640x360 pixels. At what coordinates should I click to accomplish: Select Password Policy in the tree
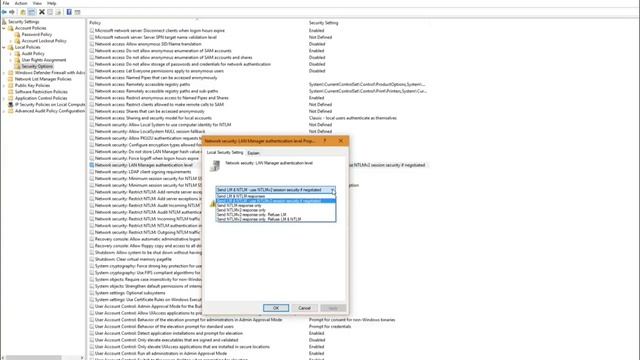[37, 35]
